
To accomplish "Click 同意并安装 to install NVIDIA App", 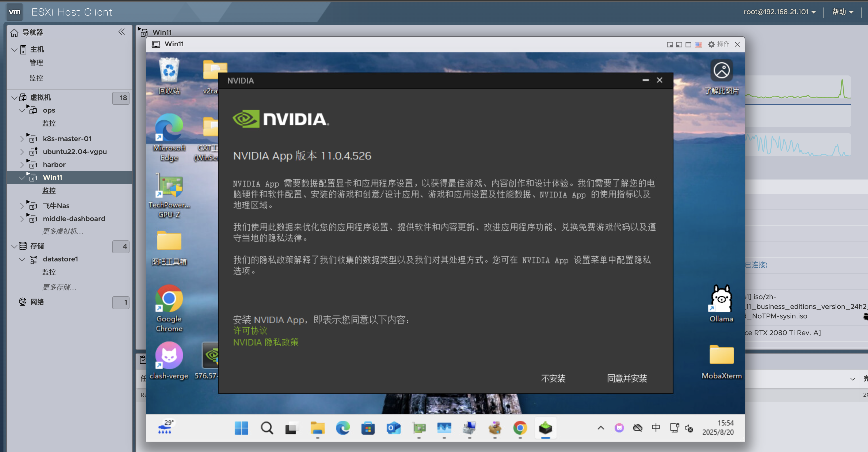I will click(627, 379).
